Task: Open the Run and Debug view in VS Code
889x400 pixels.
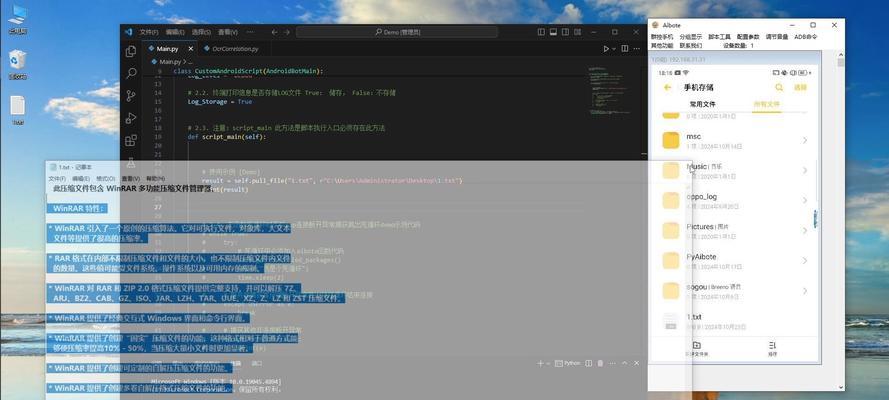Action: tap(131, 118)
